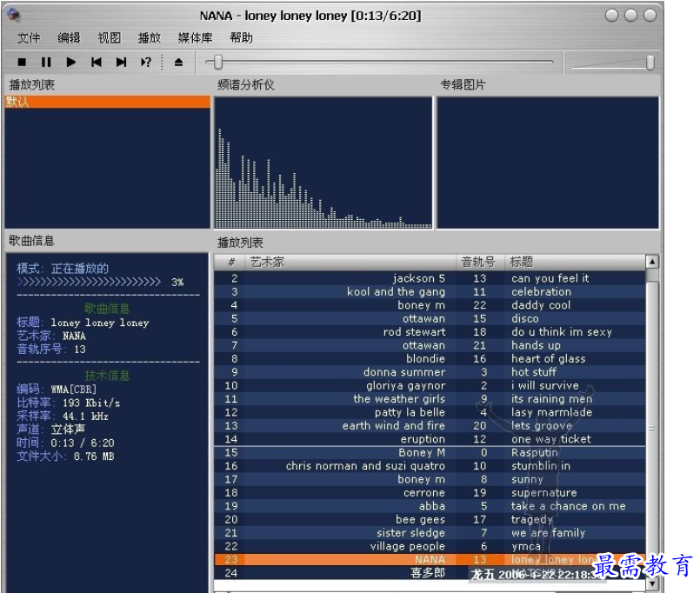
Task: Select Boney M 'Rasputin' row
Action: (x=430, y=452)
